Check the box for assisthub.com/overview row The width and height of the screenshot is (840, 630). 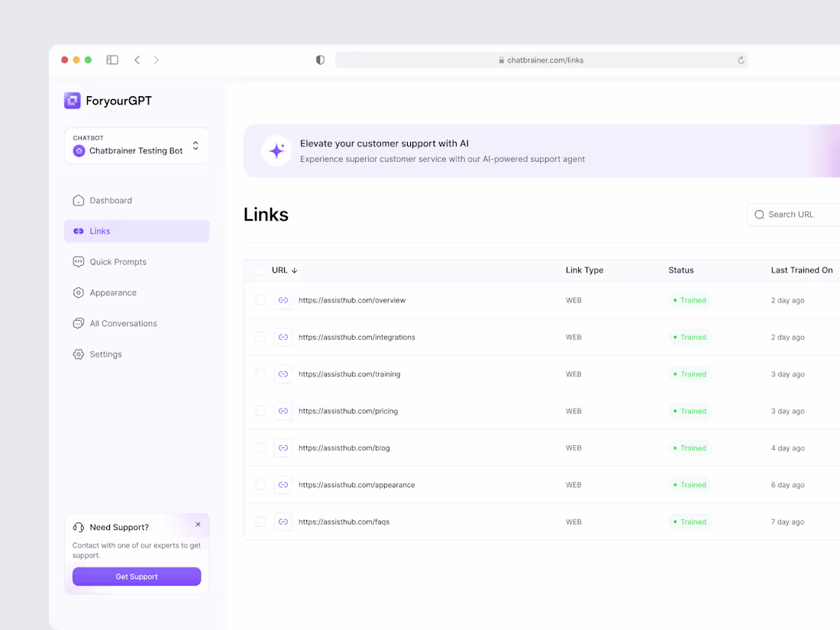pos(260,300)
